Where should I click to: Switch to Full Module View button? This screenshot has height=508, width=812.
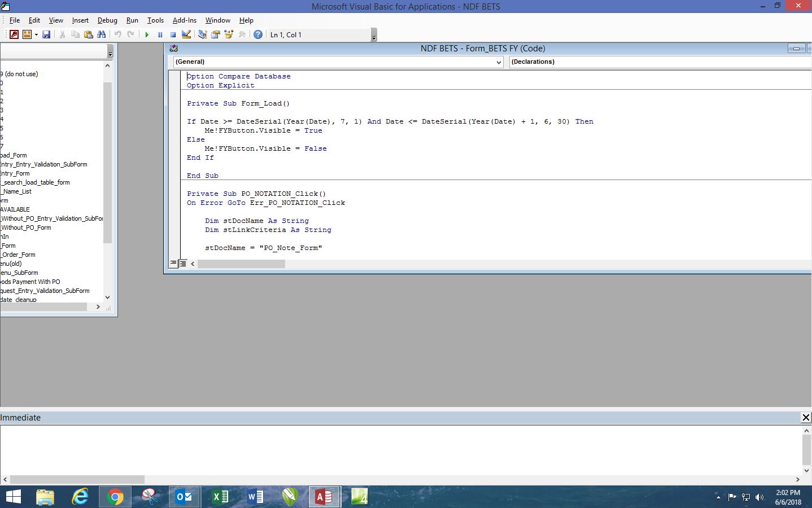click(183, 264)
